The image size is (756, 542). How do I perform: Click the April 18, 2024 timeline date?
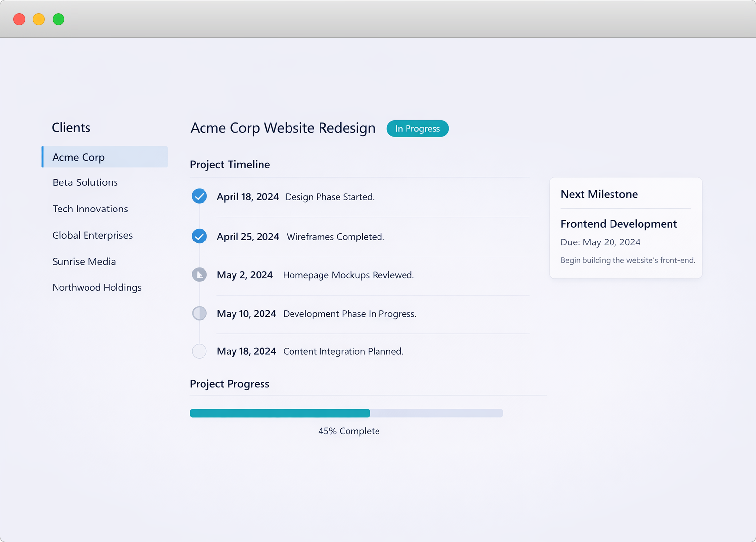click(248, 197)
